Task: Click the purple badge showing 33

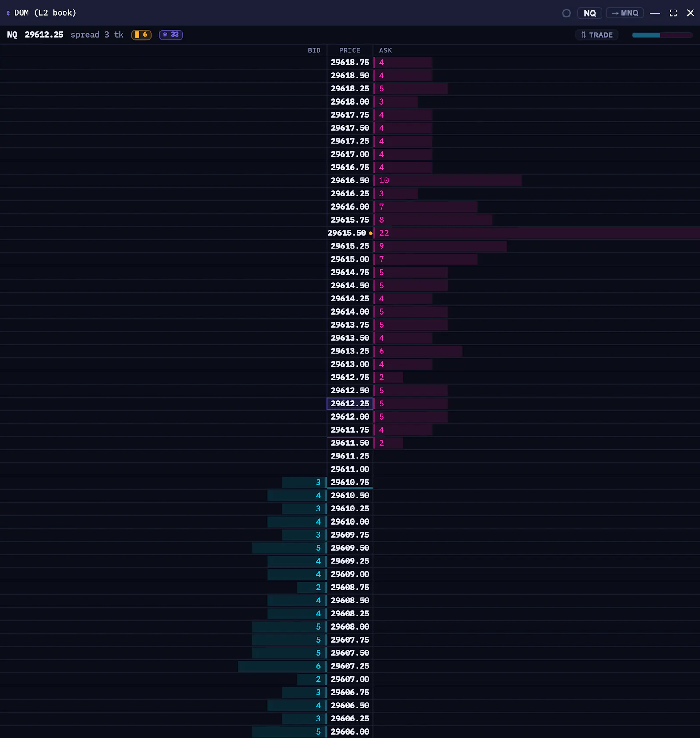Action: click(x=171, y=35)
